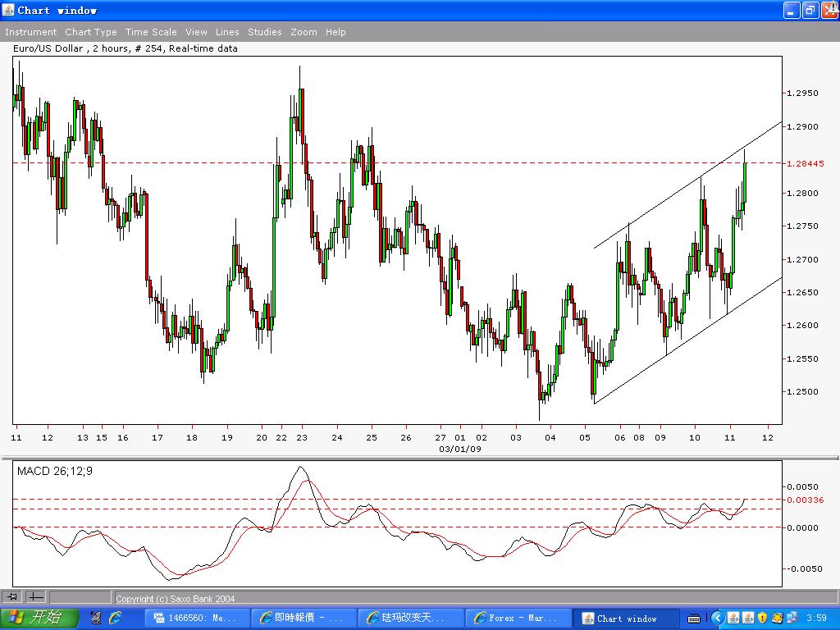Click the 1.2600 price axis label
Viewport: 840px width, 630px height.
(802, 325)
